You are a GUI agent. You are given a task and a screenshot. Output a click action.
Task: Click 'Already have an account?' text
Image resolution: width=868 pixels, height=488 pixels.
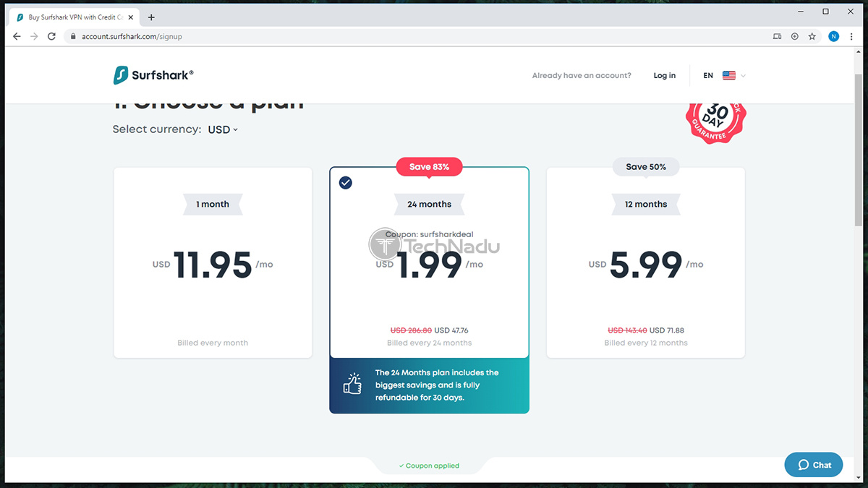(582, 75)
